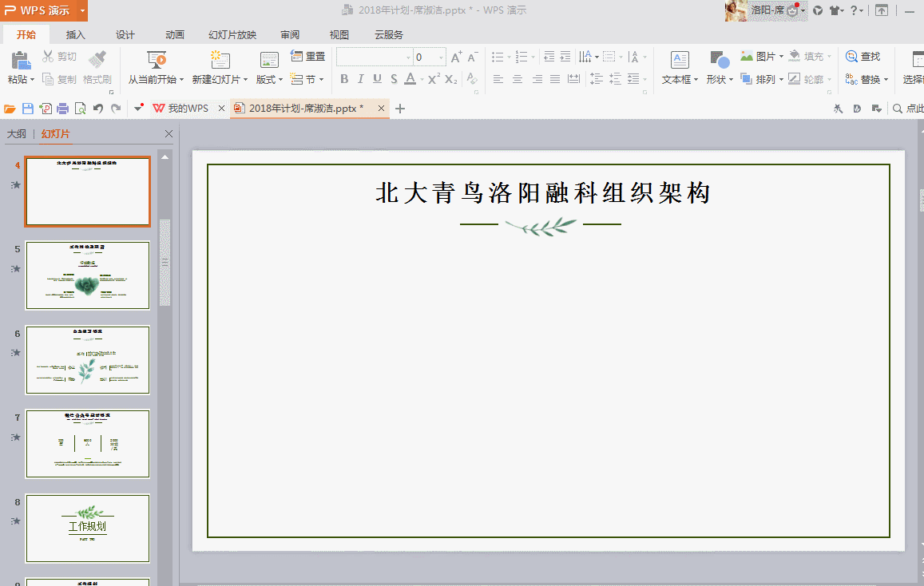Increase the paragraph indent
This screenshot has height=586, width=924.
565,57
